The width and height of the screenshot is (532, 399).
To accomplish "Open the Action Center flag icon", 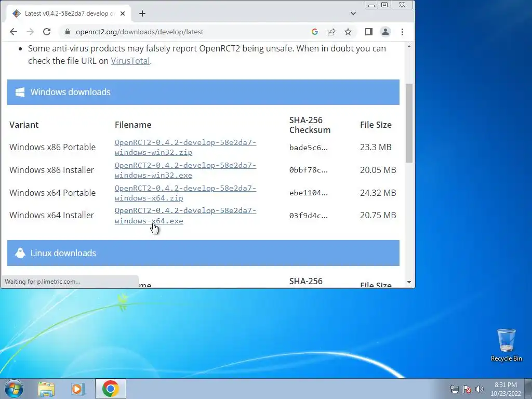I will (467, 389).
